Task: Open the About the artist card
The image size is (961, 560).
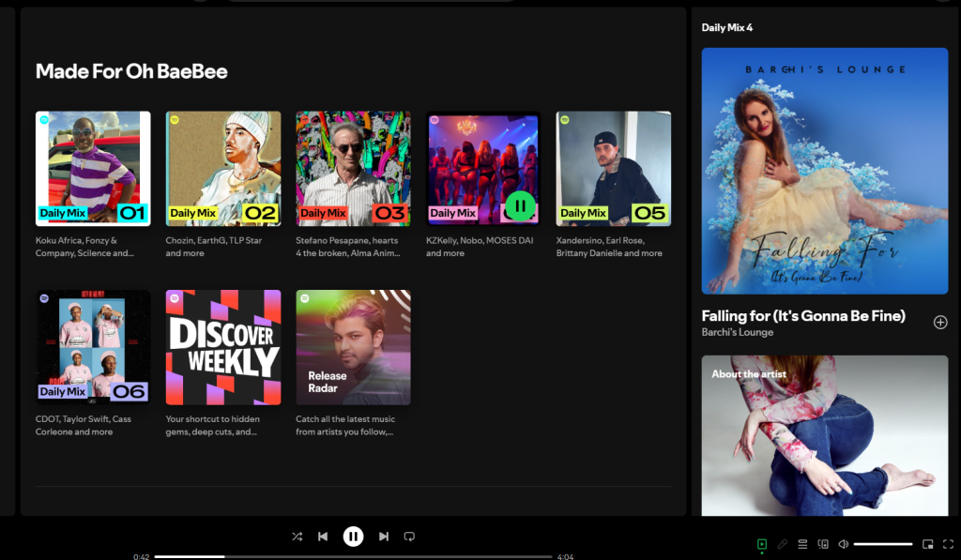Action: [x=825, y=435]
